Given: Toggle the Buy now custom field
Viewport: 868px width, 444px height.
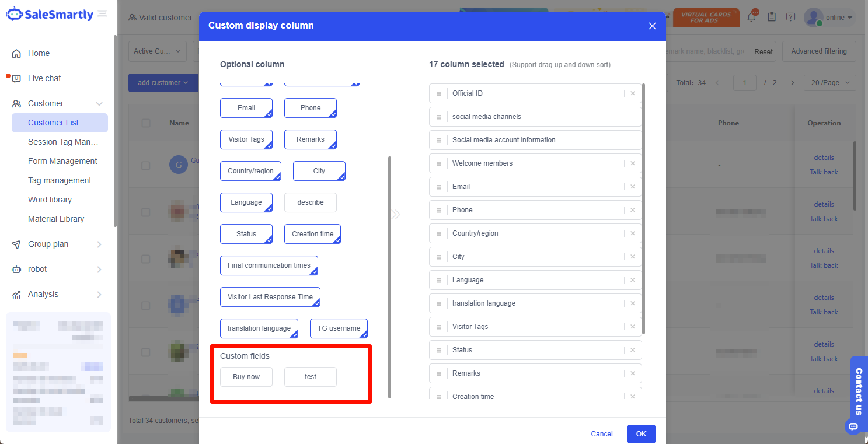Looking at the screenshot, I should (246, 377).
